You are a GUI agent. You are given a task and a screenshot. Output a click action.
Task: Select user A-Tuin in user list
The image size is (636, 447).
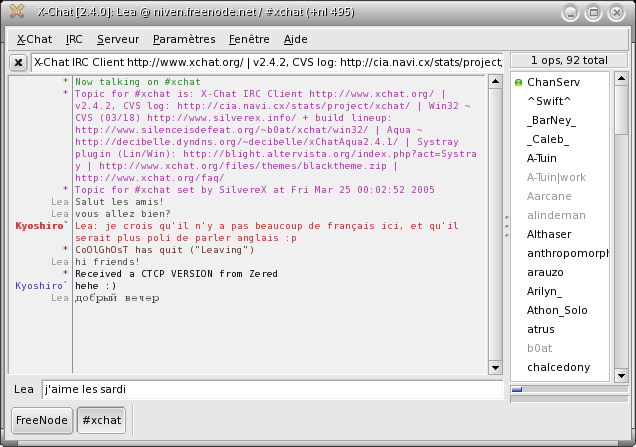pyautogui.click(x=541, y=158)
